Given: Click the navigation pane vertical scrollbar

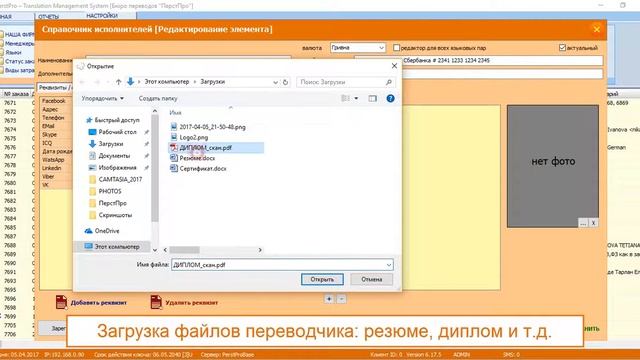Looking at the screenshot, I should pos(155,168).
